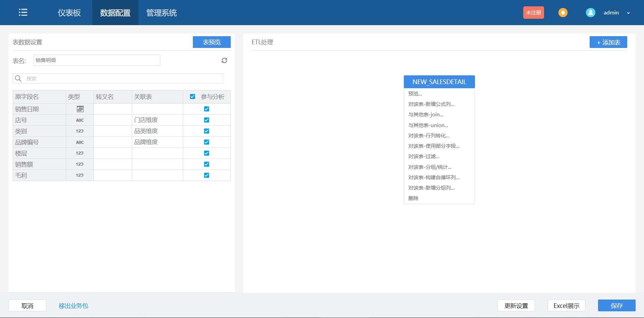Click the 表预览 button
Image resolution: width=644 pixels, height=318 pixels.
(211, 42)
